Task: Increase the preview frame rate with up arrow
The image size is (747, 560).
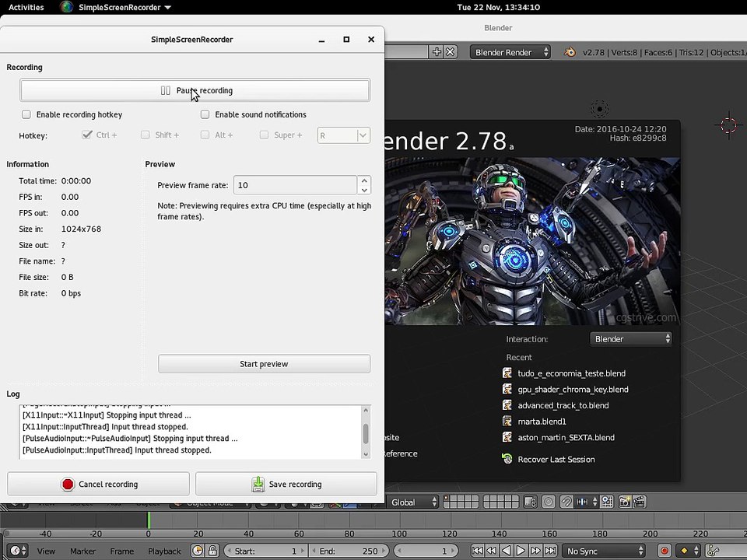Action: click(364, 180)
